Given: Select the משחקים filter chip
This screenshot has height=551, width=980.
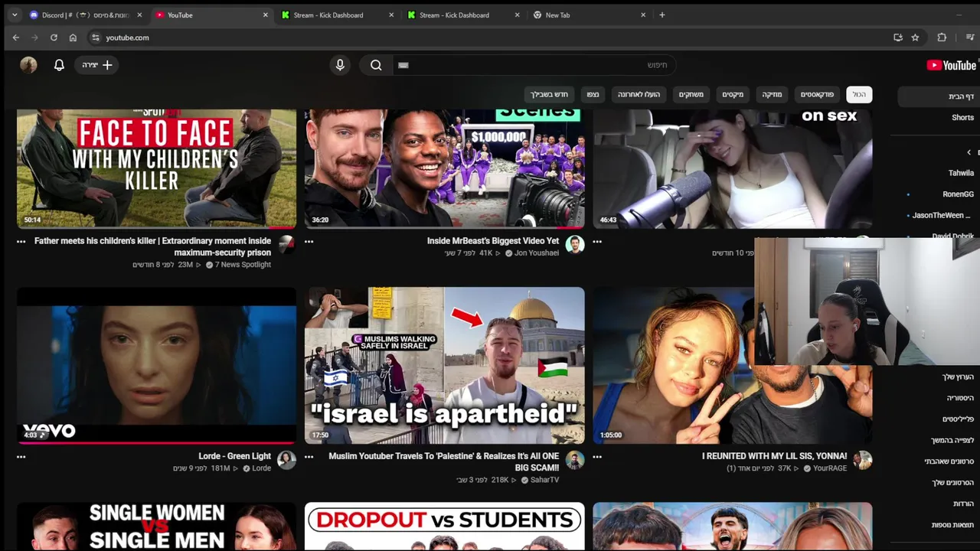Looking at the screenshot, I should [x=691, y=94].
